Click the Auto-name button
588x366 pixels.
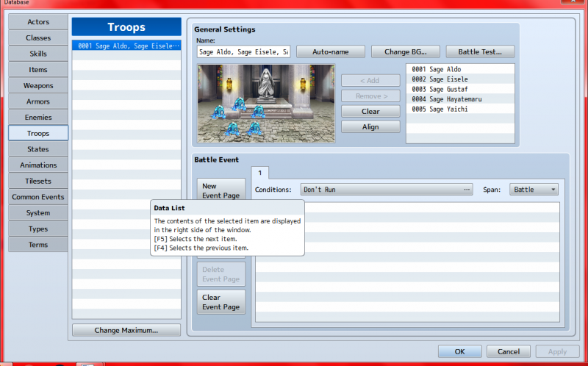[x=330, y=51]
